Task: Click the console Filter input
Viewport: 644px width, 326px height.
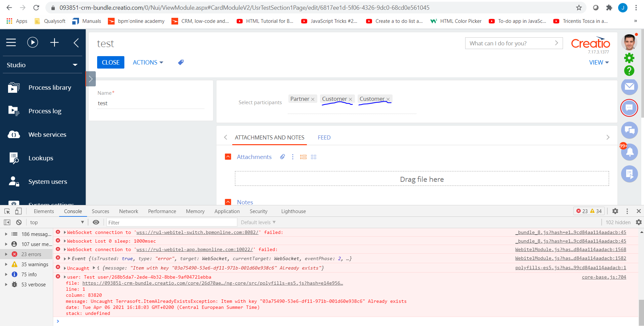Action: [x=172, y=222]
